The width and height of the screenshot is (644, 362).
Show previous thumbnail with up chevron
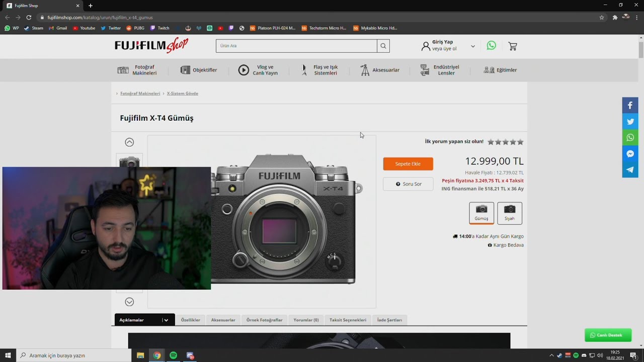tap(129, 142)
